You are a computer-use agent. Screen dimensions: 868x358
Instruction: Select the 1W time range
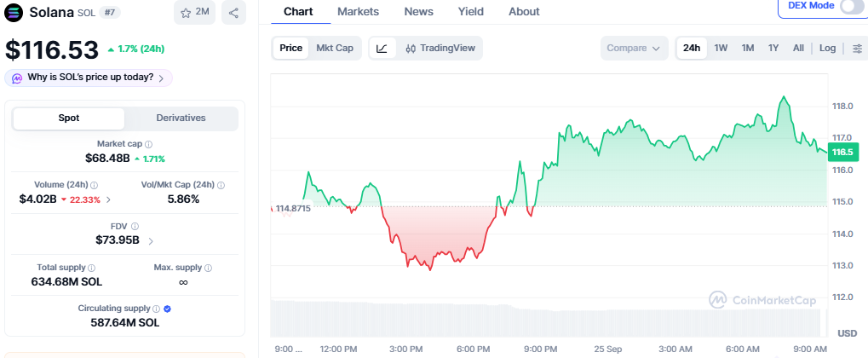click(x=721, y=49)
